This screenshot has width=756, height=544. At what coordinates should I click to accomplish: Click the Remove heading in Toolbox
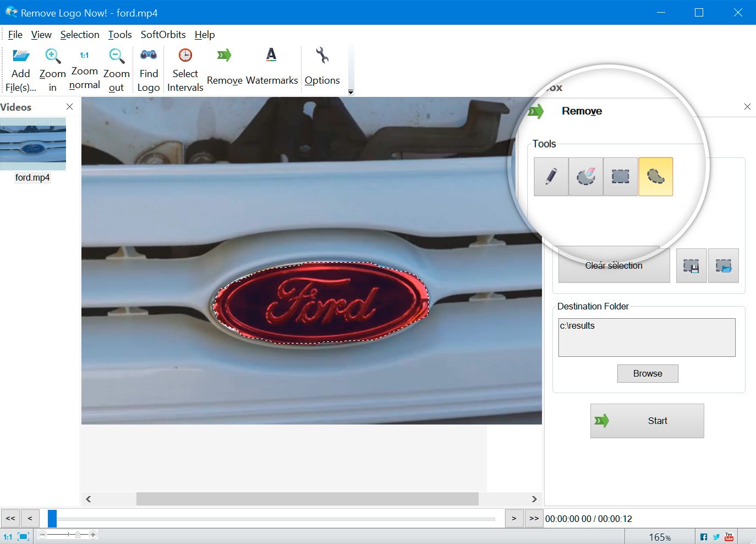(582, 111)
